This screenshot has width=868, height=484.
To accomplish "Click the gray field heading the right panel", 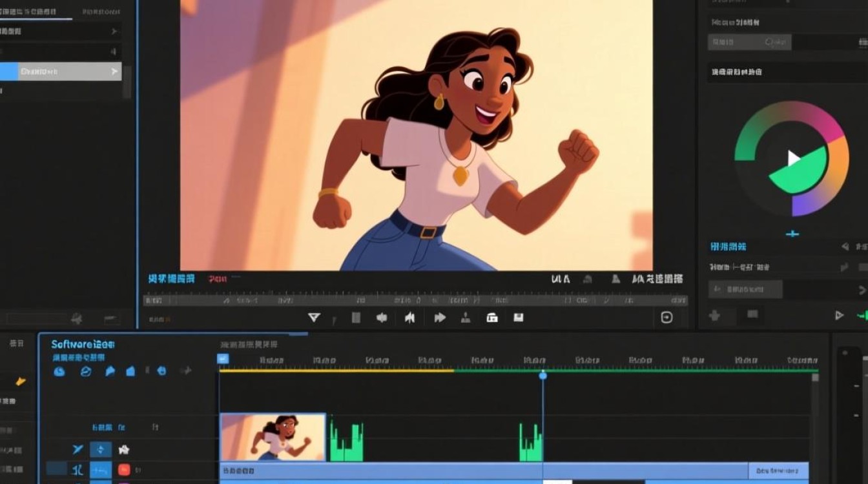I will pyautogui.click(x=749, y=43).
